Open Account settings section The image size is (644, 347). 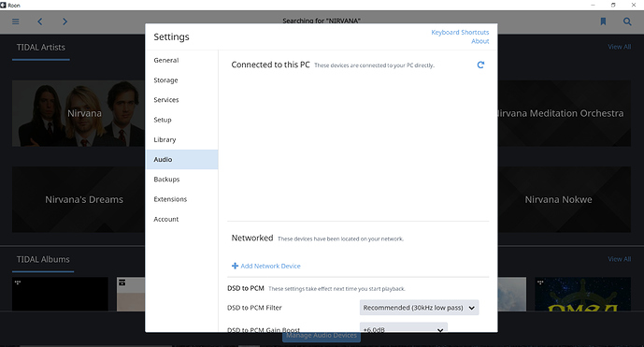(x=182, y=219)
